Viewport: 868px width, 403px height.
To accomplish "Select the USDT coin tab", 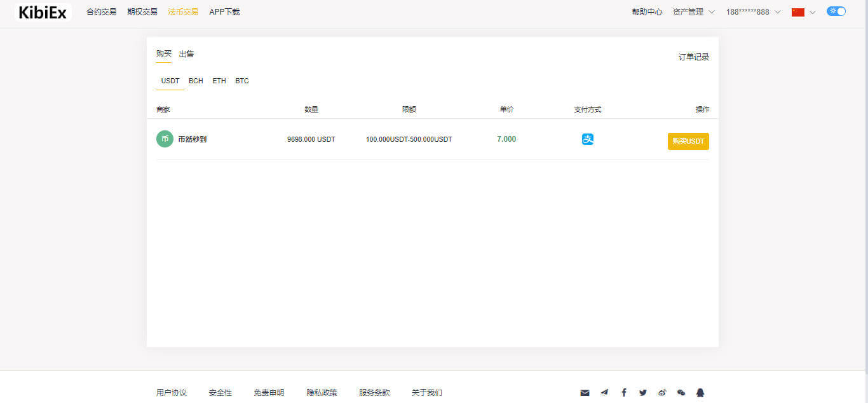I will pyautogui.click(x=170, y=81).
